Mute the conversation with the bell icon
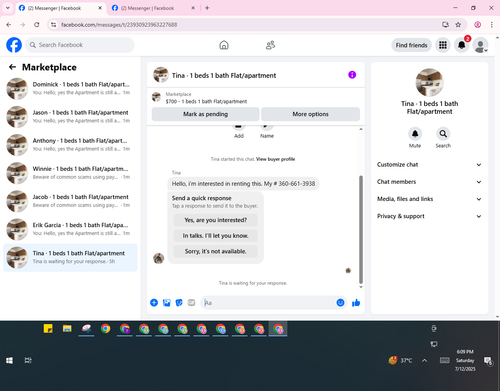The width and height of the screenshot is (500, 391). (415, 134)
